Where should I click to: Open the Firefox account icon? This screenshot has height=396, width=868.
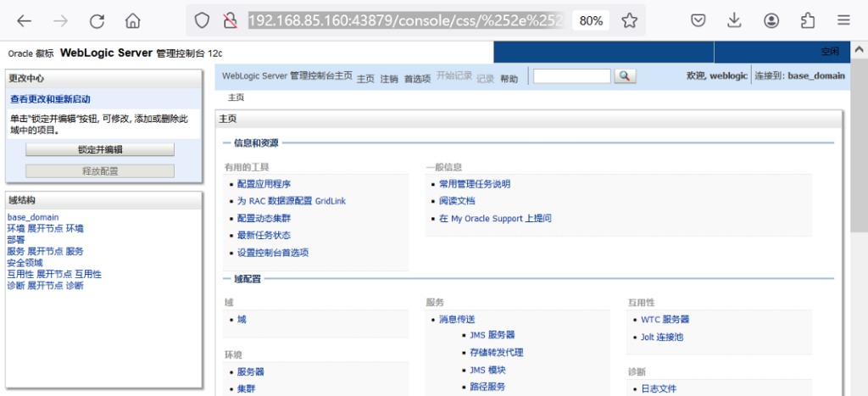[x=771, y=21]
